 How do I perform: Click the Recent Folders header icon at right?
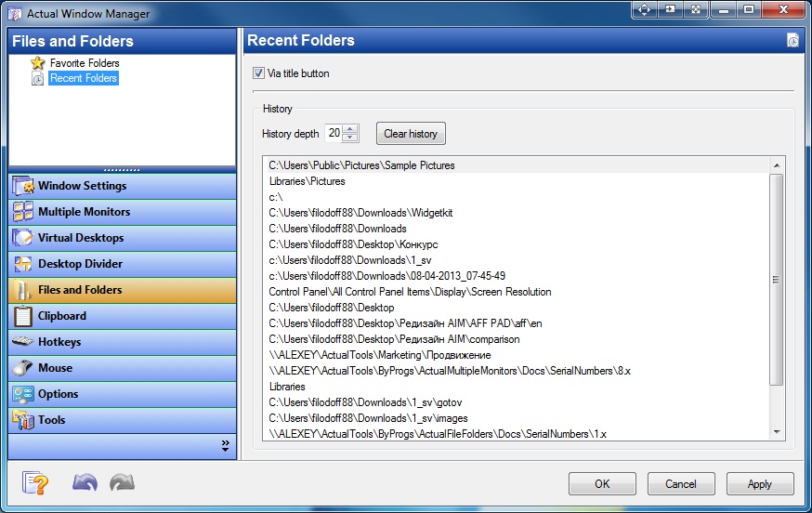pyautogui.click(x=792, y=40)
